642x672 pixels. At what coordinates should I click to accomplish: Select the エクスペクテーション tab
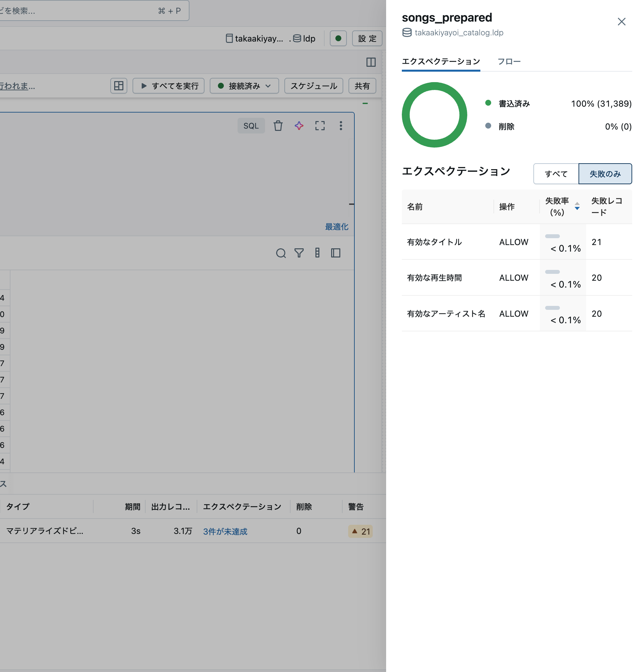[x=441, y=62]
